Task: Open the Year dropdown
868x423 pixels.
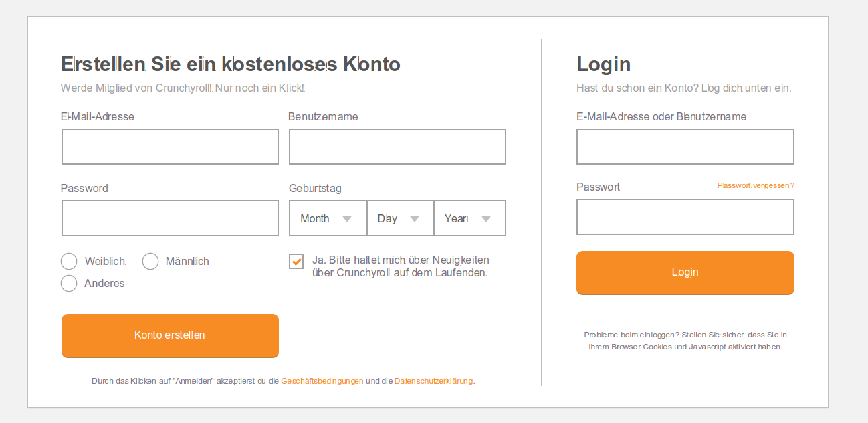Action: click(470, 218)
